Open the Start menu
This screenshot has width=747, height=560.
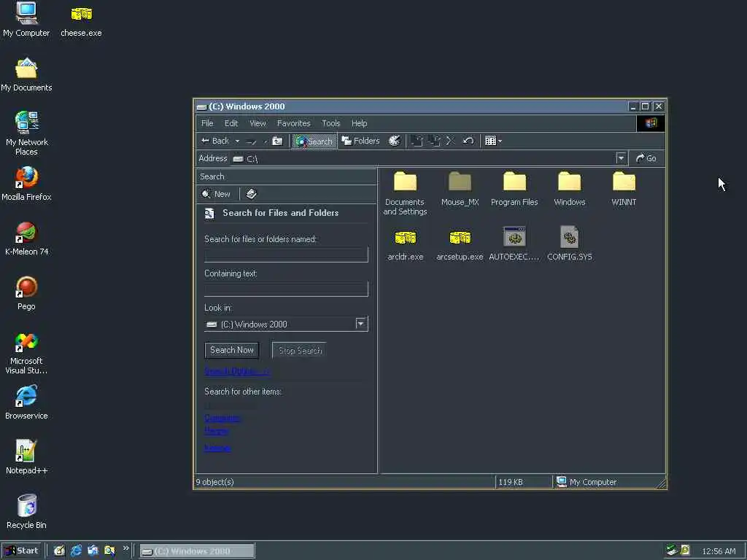pyautogui.click(x=21, y=551)
